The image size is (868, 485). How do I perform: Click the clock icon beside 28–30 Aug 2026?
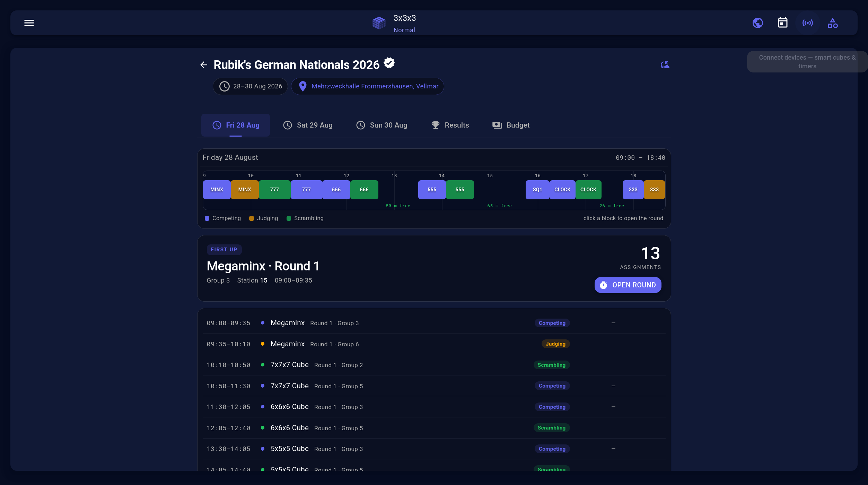[x=224, y=86]
